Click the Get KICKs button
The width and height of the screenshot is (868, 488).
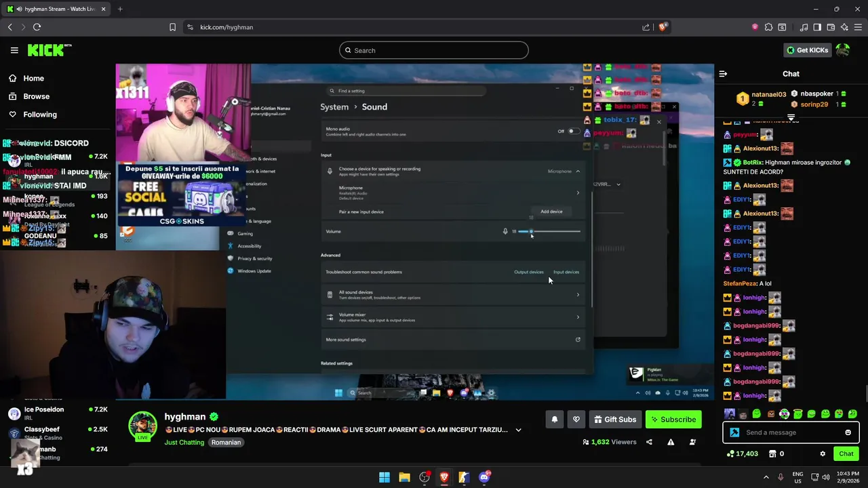[807, 50]
